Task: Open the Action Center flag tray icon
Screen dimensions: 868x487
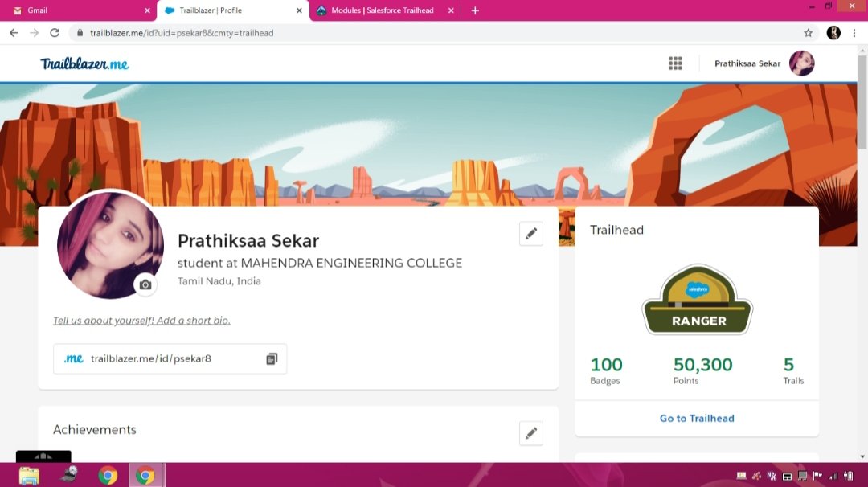Action: click(817, 476)
